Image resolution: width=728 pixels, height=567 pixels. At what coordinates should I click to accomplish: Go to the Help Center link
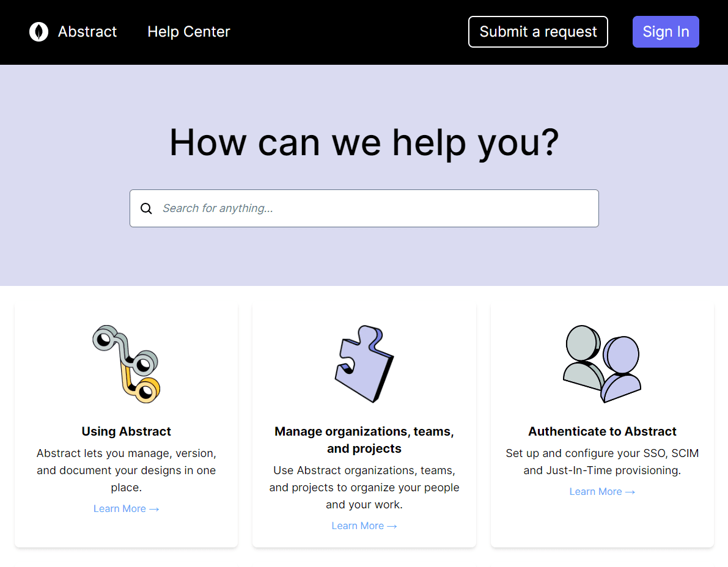click(x=188, y=32)
